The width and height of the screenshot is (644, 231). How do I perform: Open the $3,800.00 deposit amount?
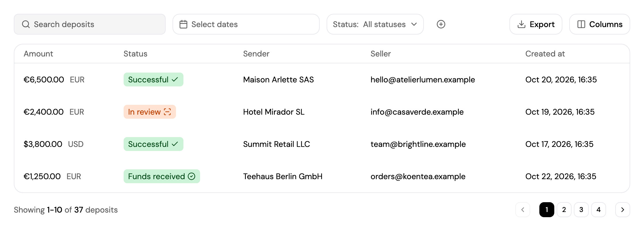[43, 144]
